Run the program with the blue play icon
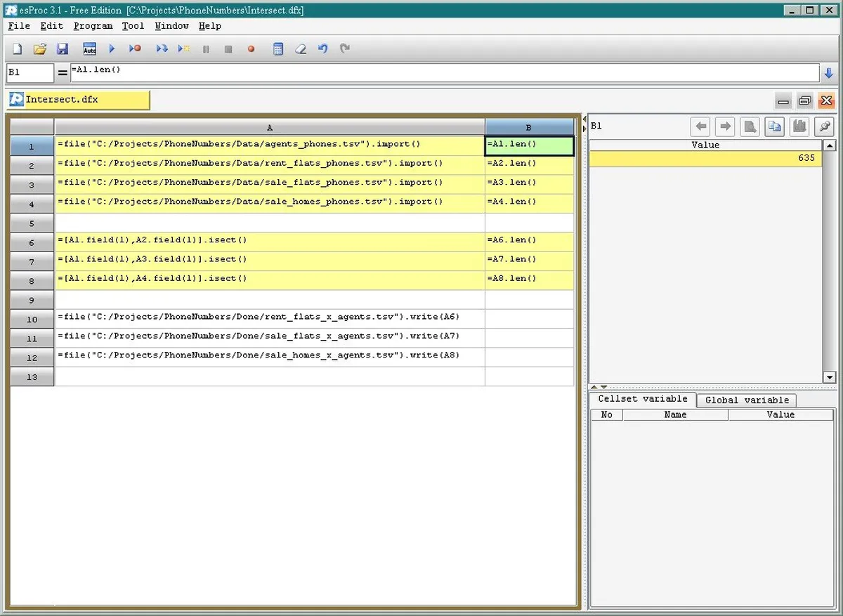Image resolution: width=843 pixels, height=616 pixels. coord(112,49)
